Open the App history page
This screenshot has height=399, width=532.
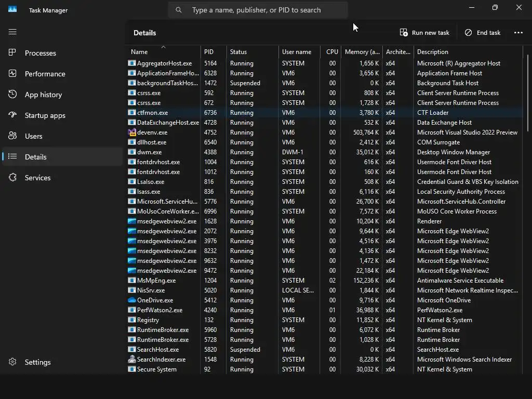pos(62,95)
